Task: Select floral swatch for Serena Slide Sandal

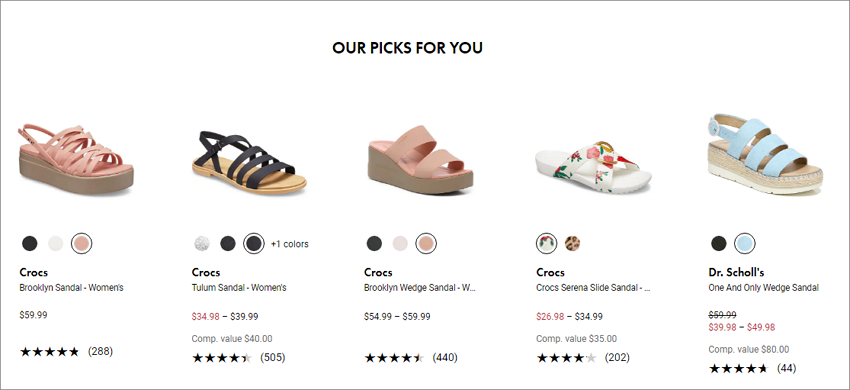Action: pyautogui.click(x=546, y=244)
